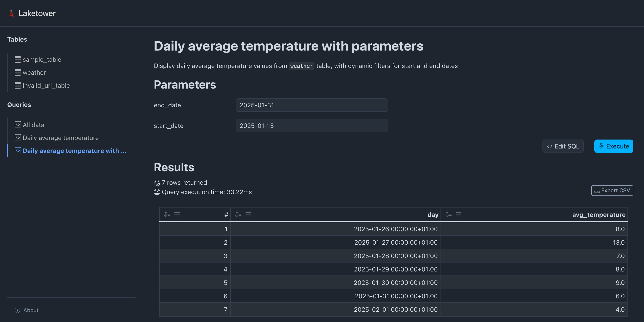Image resolution: width=644 pixels, height=322 pixels.
Task: Click the Execute button
Action: [x=614, y=146]
